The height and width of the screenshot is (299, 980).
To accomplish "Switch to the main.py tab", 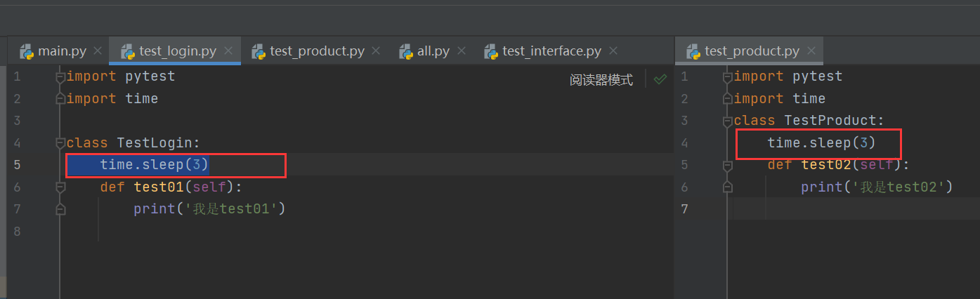I will (62, 51).
